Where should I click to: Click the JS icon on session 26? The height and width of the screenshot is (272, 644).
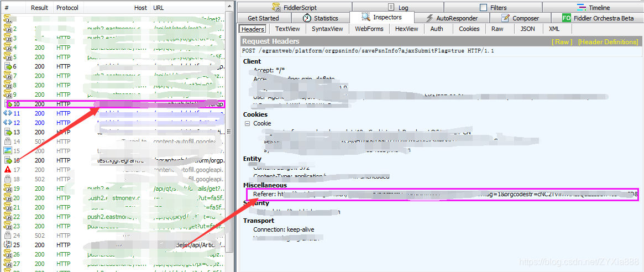pyautogui.click(x=7, y=254)
